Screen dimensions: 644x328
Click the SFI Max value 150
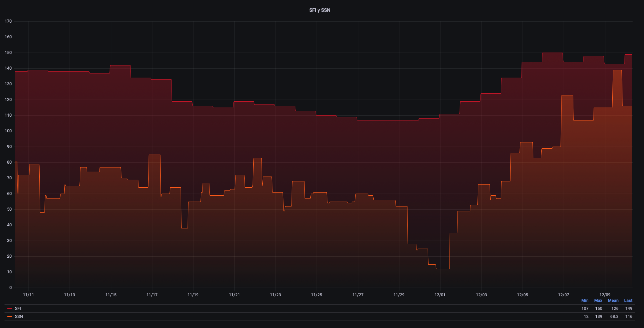click(x=598, y=309)
